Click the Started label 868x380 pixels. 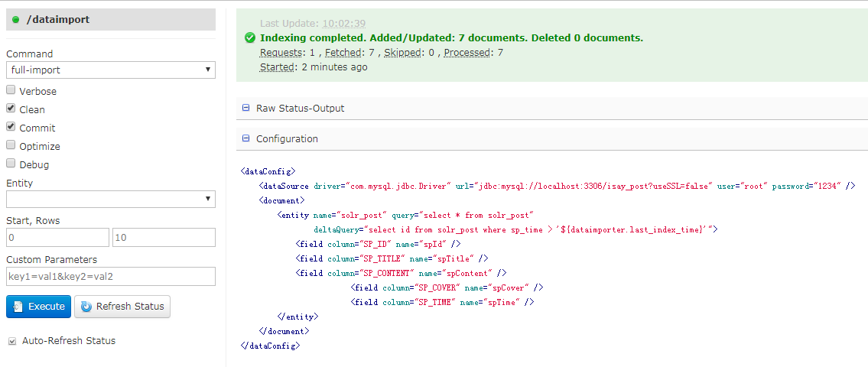click(x=278, y=67)
